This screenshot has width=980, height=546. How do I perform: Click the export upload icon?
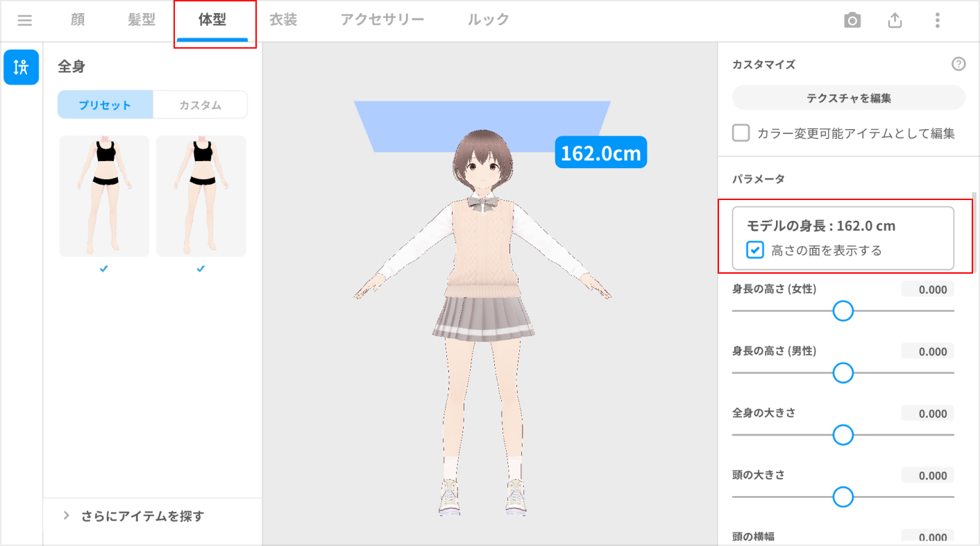(895, 20)
